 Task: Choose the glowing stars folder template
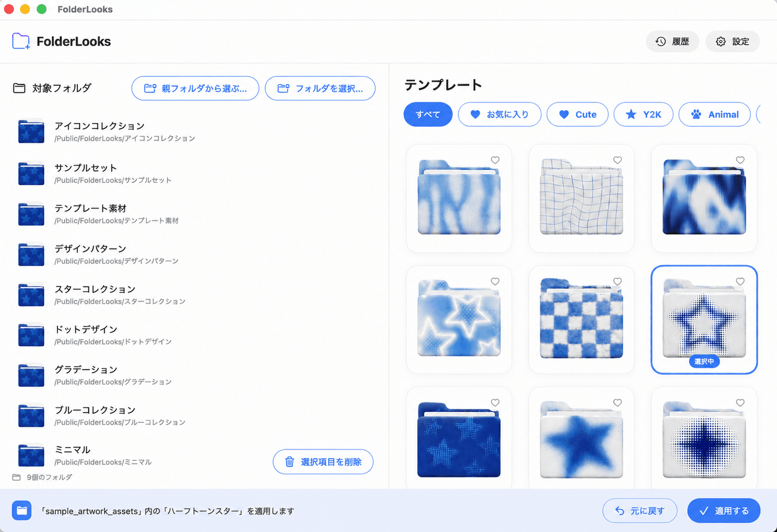(459, 319)
